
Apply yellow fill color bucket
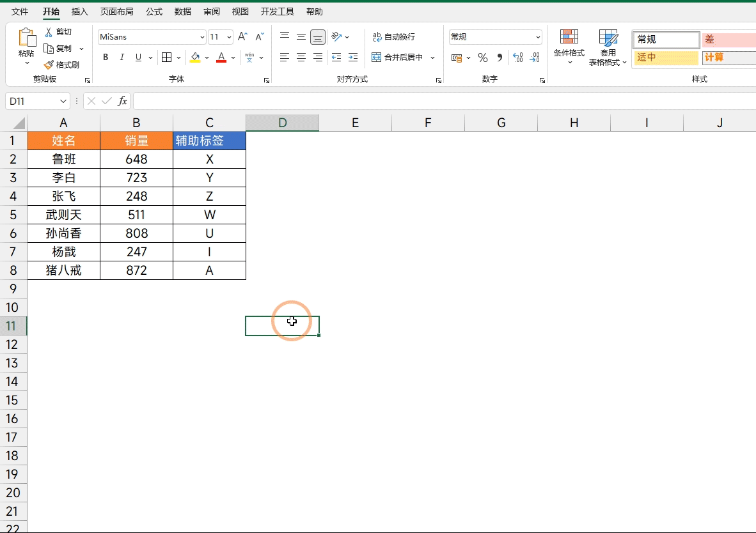pos(195,58)
